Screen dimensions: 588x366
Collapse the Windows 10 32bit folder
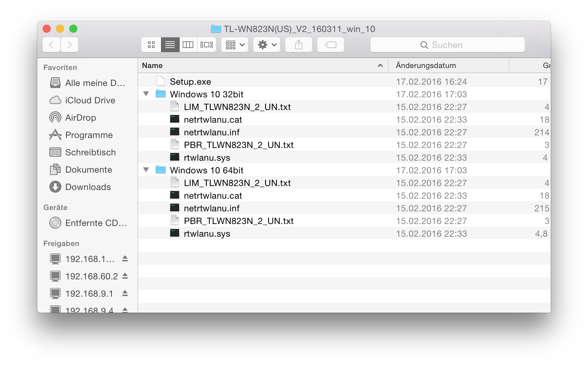tap(146, 94)
